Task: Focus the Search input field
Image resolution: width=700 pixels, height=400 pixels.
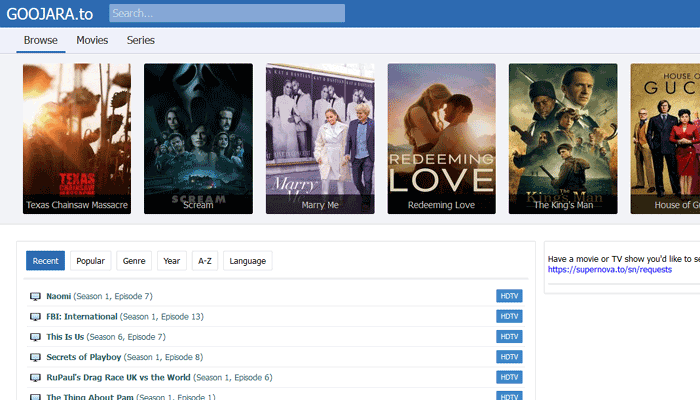Action: point(227,13)
